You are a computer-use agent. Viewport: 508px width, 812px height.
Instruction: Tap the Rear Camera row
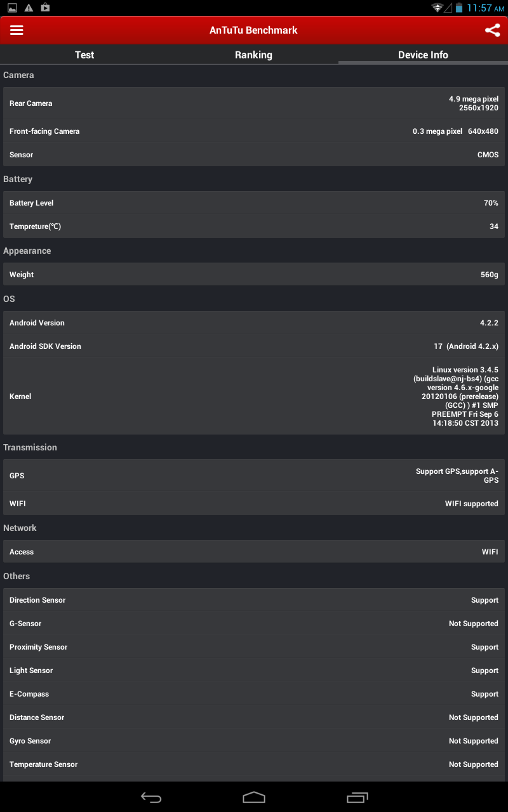click(x=254, y=103)
